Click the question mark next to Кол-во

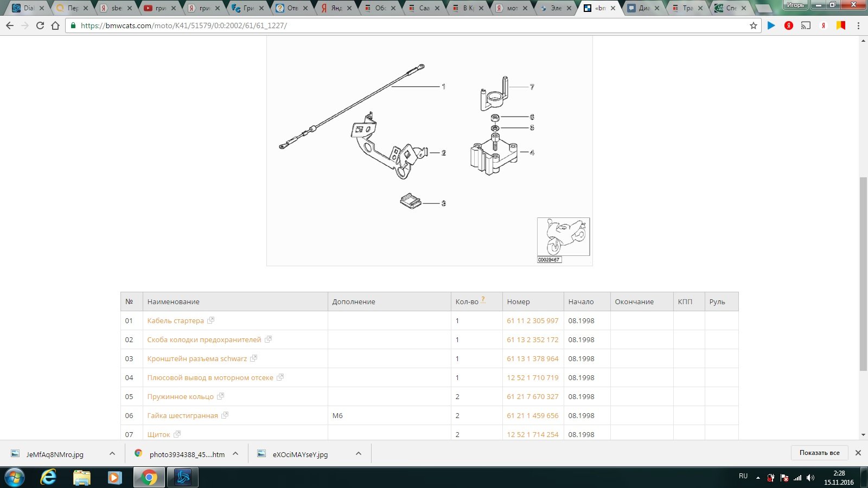(483, 299)
